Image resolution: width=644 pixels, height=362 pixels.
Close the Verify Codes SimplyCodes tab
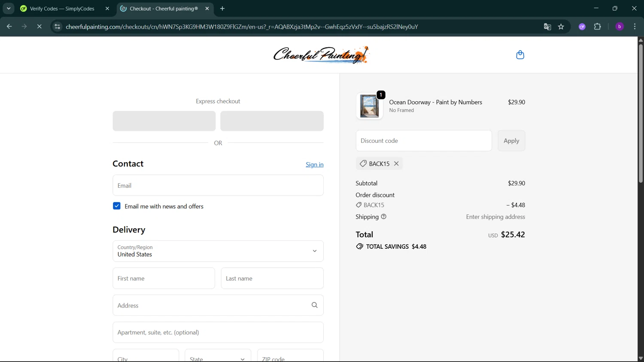pos(107,9)
